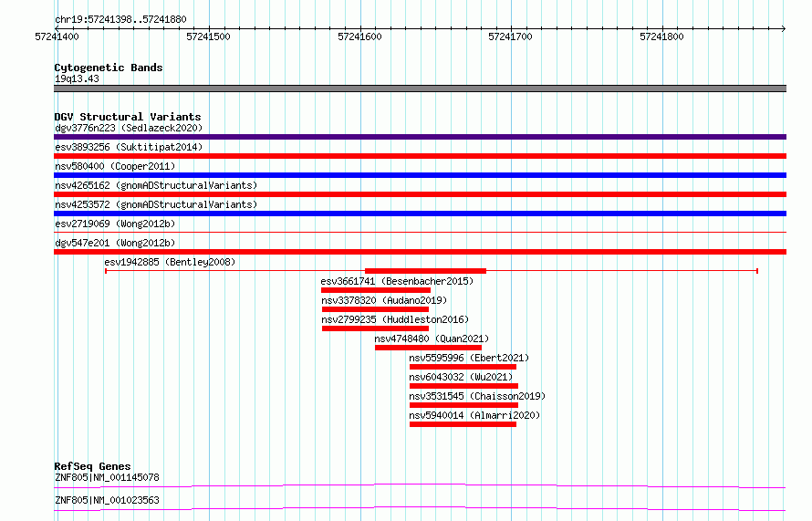This screenshot has height=521, width=812.
Task: Open the esv3661741 (Besenbacher2015) variant
Action: 397,281
